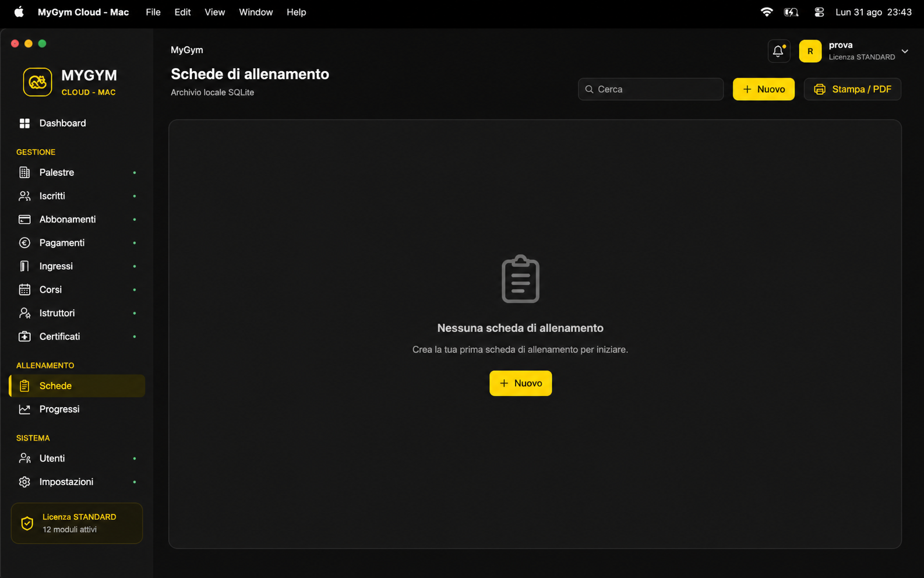Click the printer icon in Stampa button

(x=820, y=89)
